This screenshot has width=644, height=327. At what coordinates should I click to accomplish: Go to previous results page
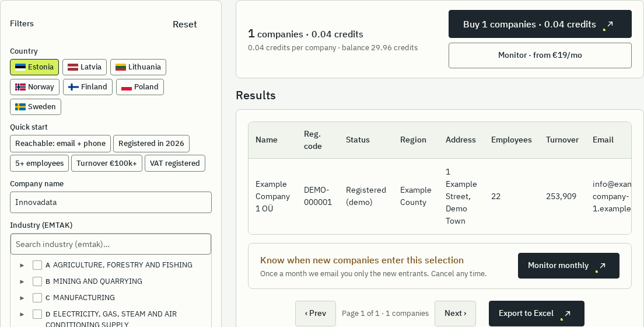coord(316,314)
